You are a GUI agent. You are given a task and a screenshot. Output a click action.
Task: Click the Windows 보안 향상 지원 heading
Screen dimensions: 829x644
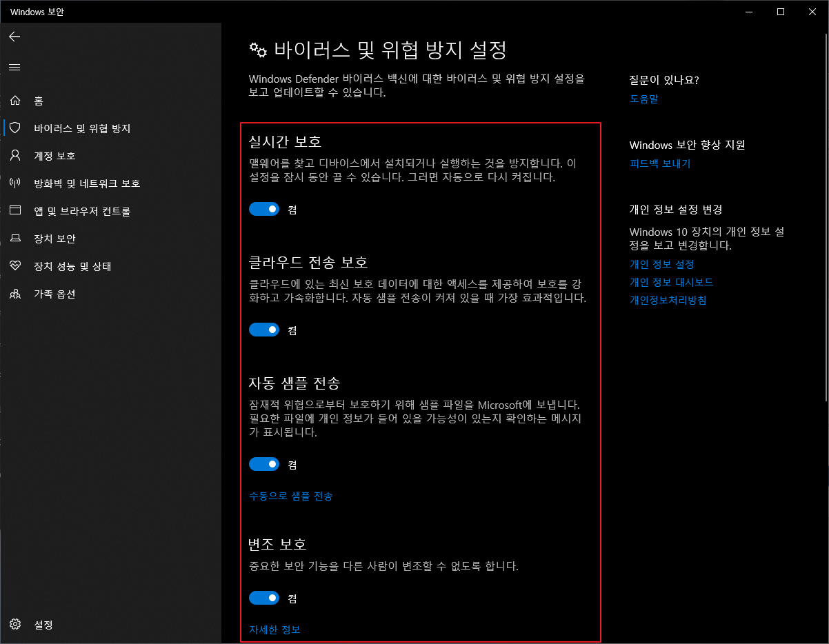(x=688, y=145)
